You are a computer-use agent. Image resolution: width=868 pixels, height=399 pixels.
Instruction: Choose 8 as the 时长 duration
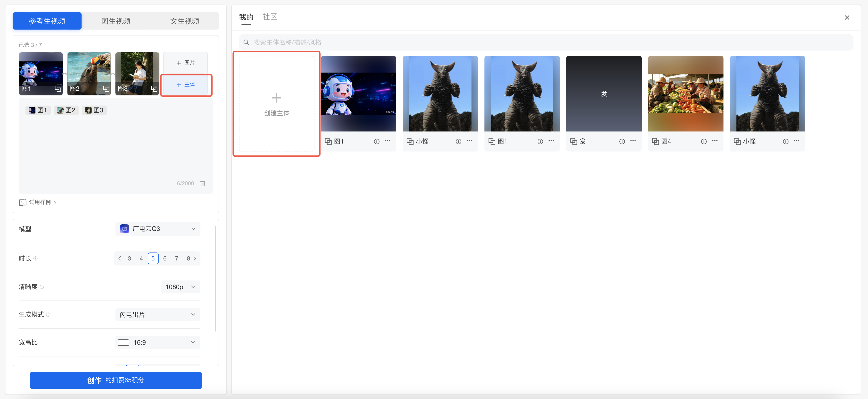[188, 258]
